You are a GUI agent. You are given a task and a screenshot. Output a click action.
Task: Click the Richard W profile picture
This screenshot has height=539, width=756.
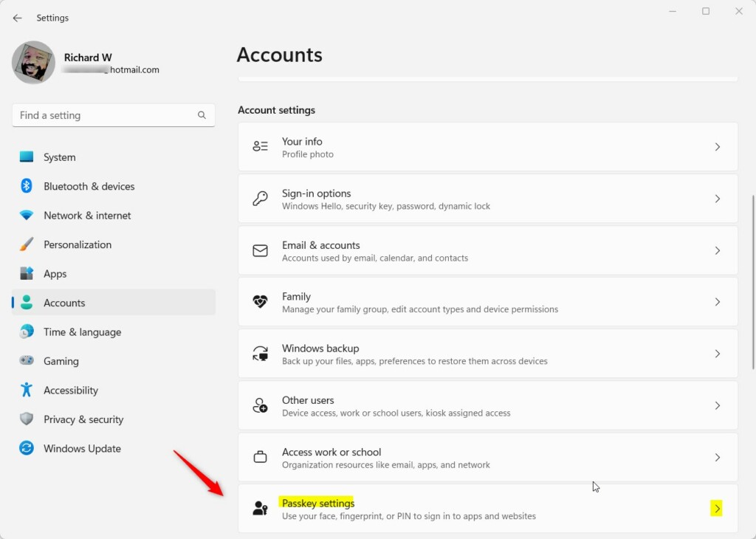tap(34, 63)
